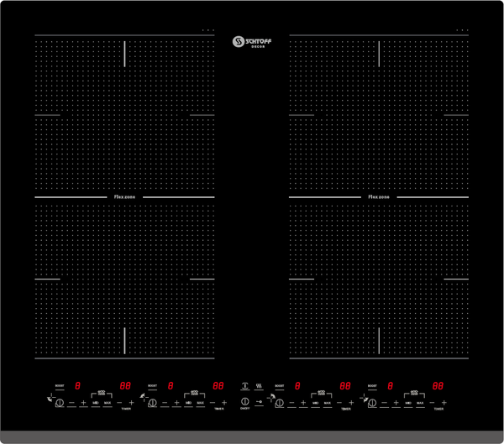Increase the leftmost zone's TIMER value
The image size is (504, 444).
coord(131,403)
